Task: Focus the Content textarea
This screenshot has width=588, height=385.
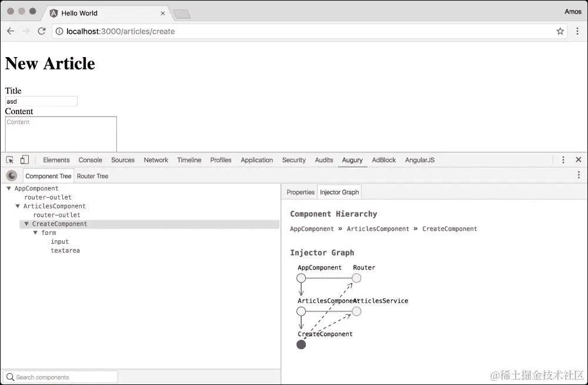Action: (x=61, y=134)
